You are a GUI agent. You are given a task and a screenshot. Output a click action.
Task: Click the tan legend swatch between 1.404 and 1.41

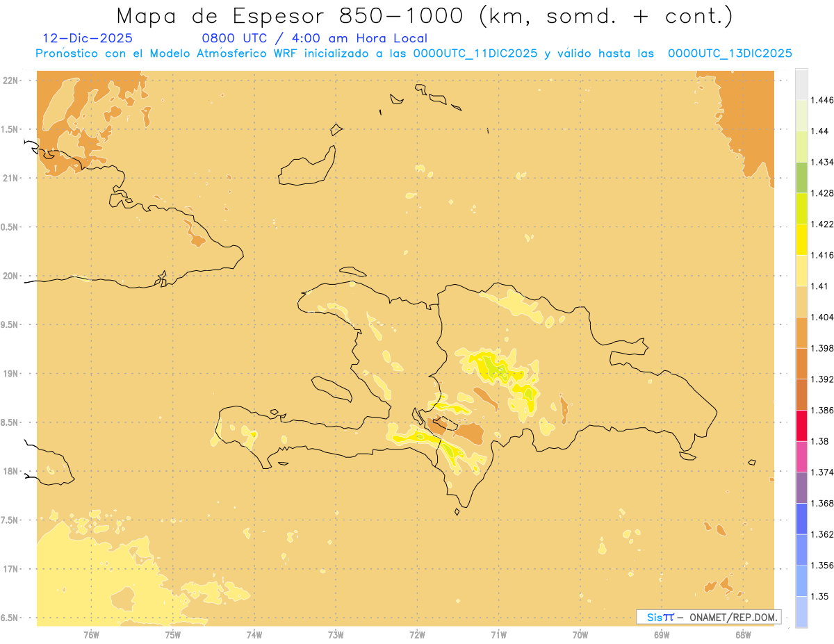[802, 302]
